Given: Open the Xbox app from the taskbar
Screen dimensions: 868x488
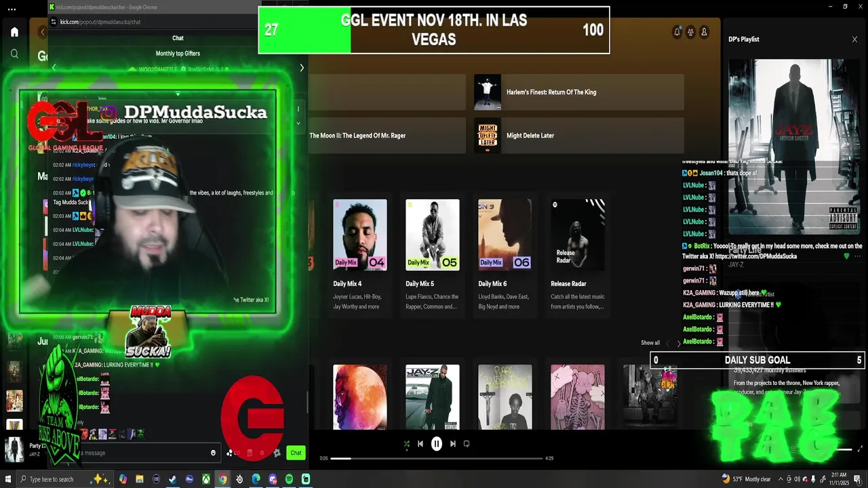Looking at the screenshot, I should [206, 479].
